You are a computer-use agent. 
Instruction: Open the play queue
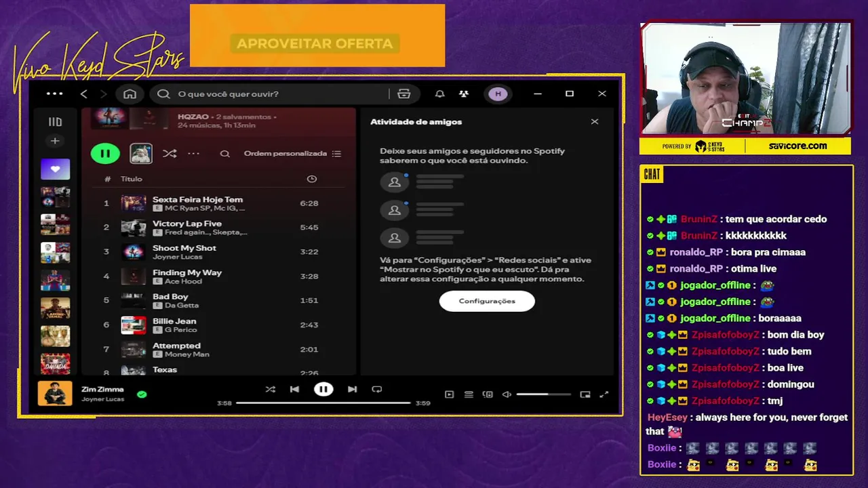[469, 394]
